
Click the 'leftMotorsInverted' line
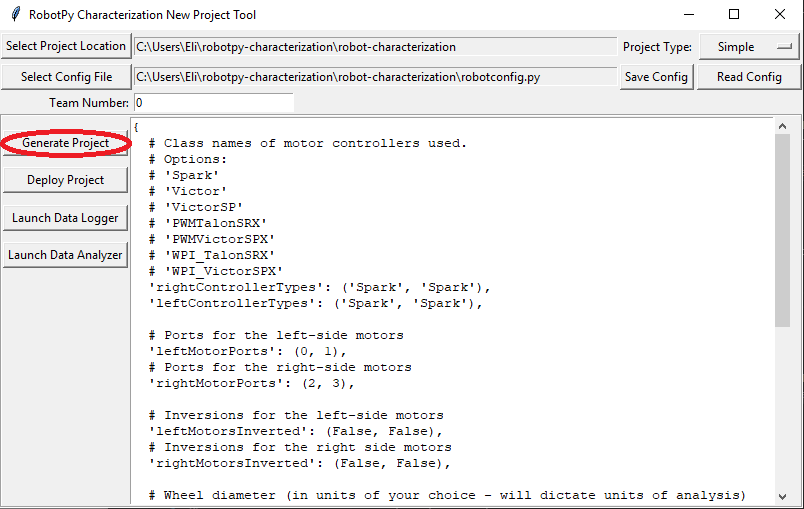(295, 432)
